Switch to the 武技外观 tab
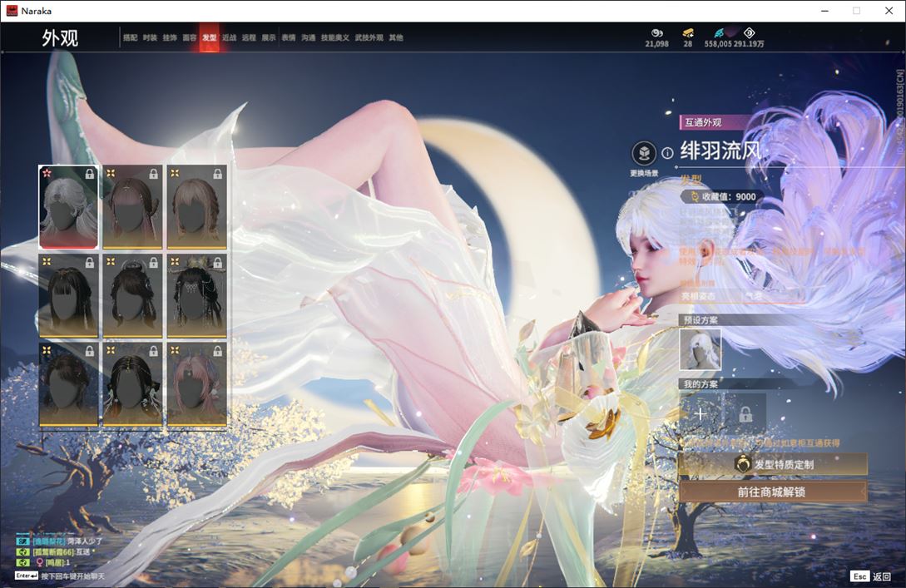 [x=369, y=37]
